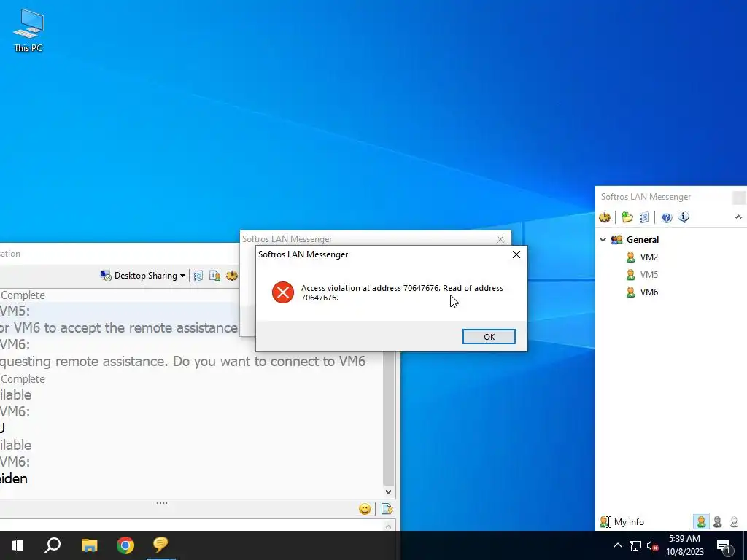Screen dimensions: 747x560
Task: Open the Windows notification center
Action: pos(724,545)
